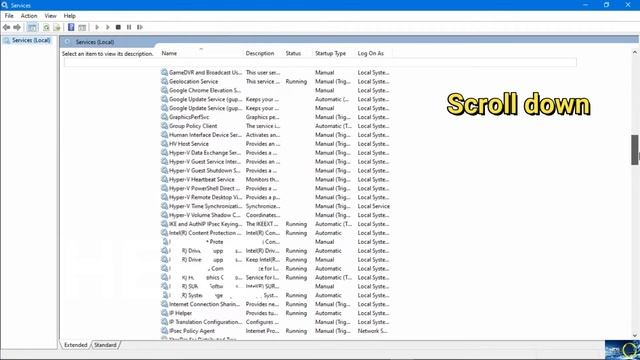Select IP Translation Configuration service name

tap(205, 322)
